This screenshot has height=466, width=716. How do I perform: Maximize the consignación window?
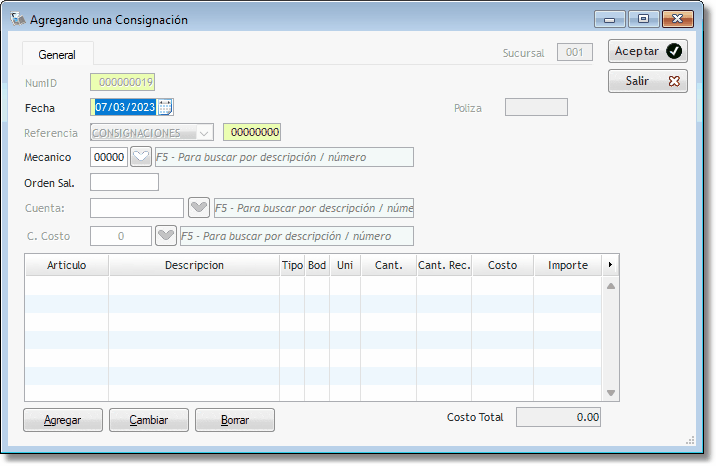click(x=643, y=19)
